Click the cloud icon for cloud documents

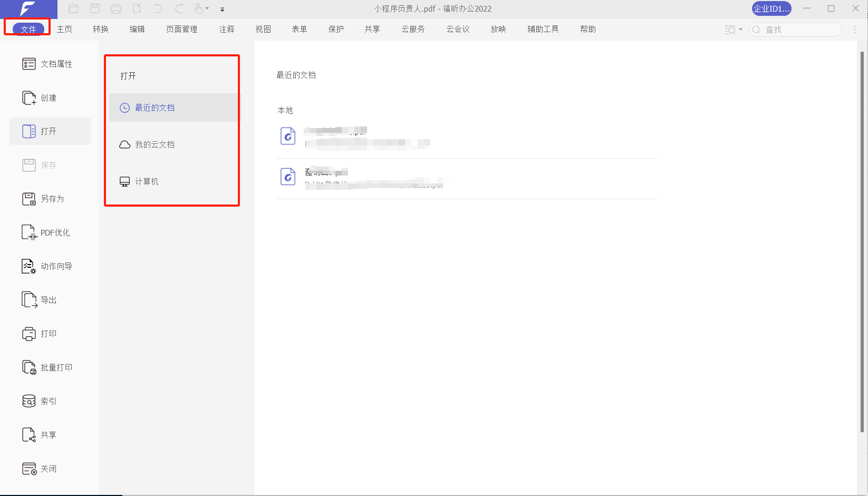pyautogui.click(x=125, y=144)
